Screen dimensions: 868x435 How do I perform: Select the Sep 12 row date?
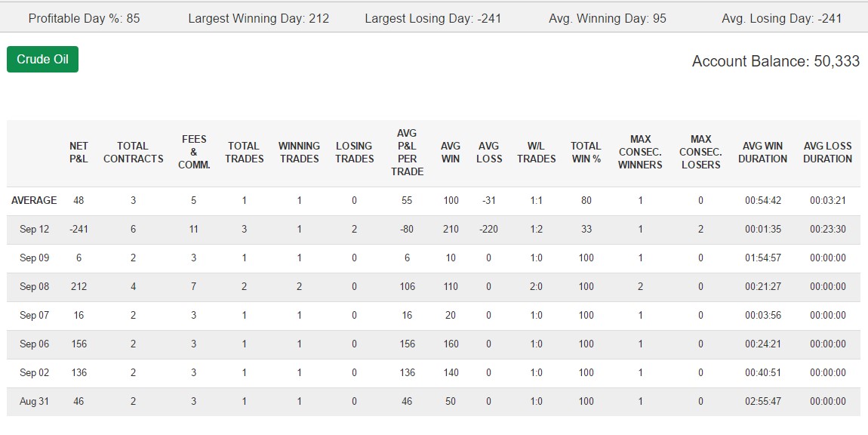coord(34,229)
